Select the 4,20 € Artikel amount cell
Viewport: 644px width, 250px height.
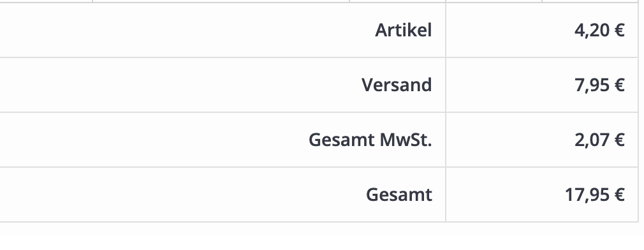pos(542,30)
